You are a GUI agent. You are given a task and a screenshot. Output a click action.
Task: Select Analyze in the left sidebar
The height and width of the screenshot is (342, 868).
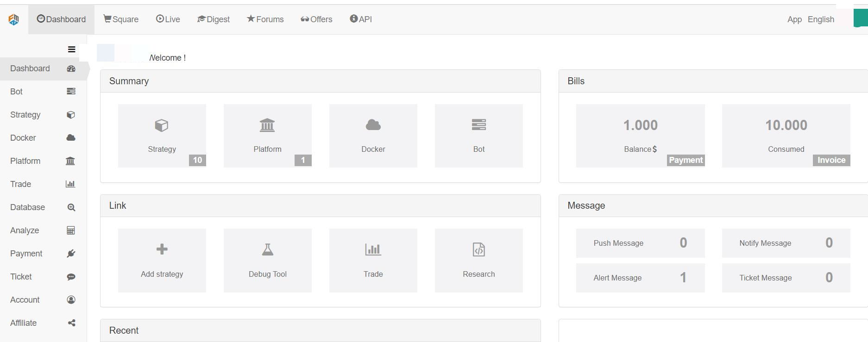44,230
